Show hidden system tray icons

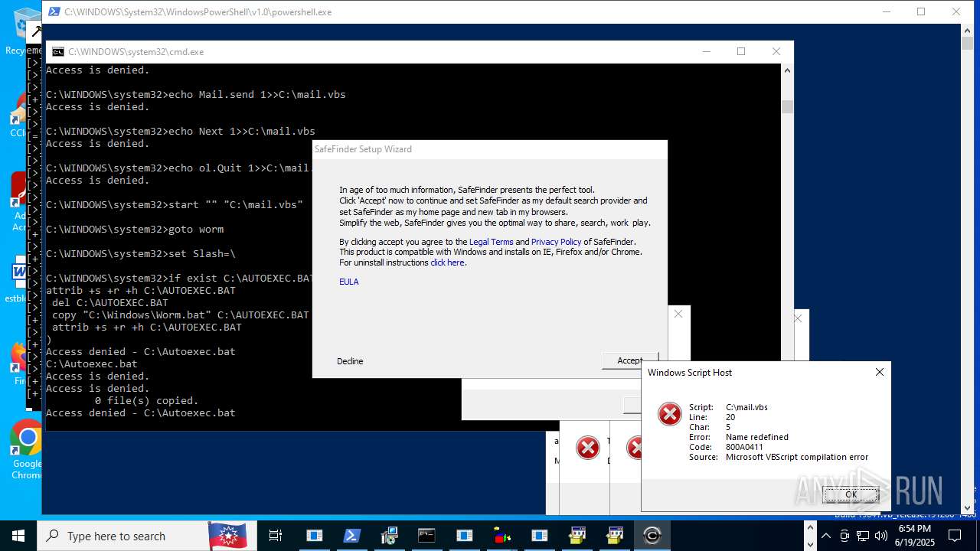coord(826,536)
